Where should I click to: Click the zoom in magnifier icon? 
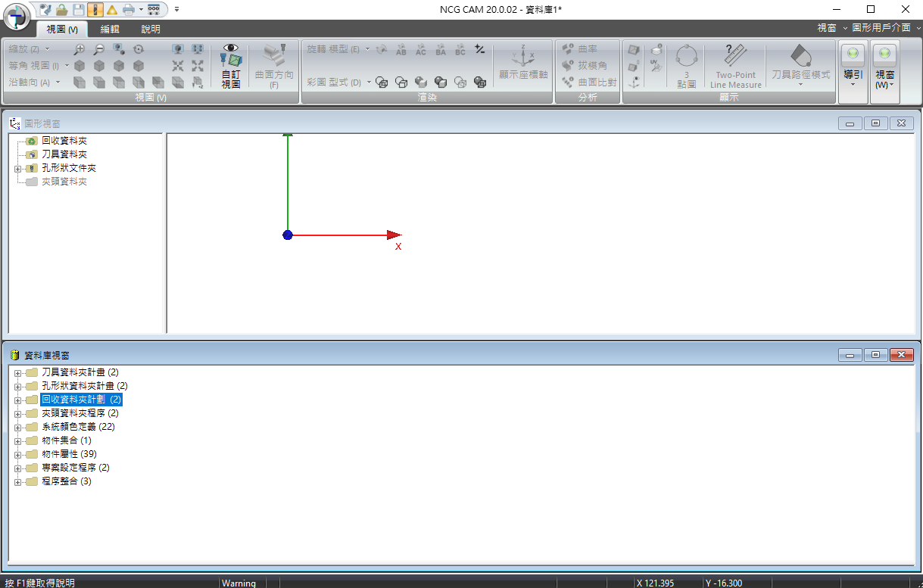click(80, 49)
